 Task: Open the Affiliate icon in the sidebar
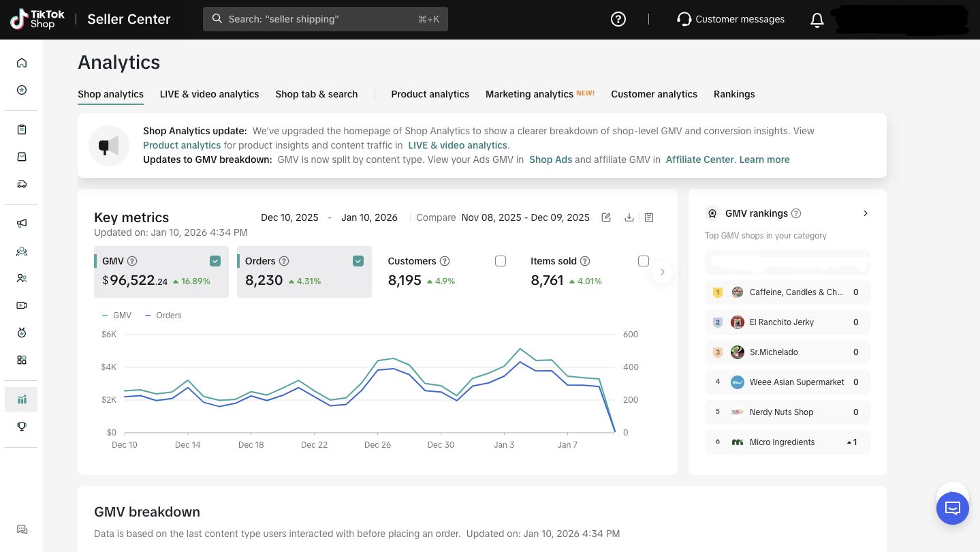pos(22,251)
